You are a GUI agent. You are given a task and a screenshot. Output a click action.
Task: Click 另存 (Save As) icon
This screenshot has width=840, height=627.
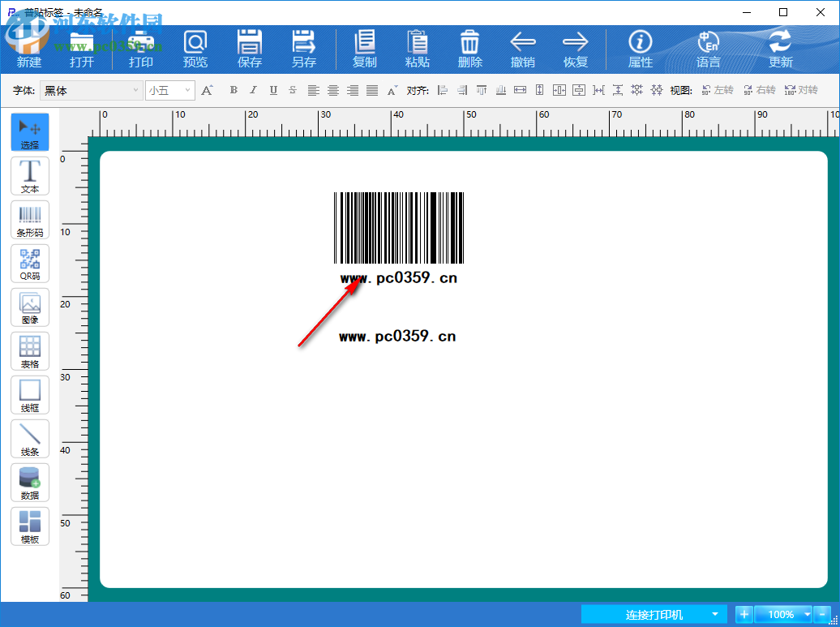(x=304, y=49)
